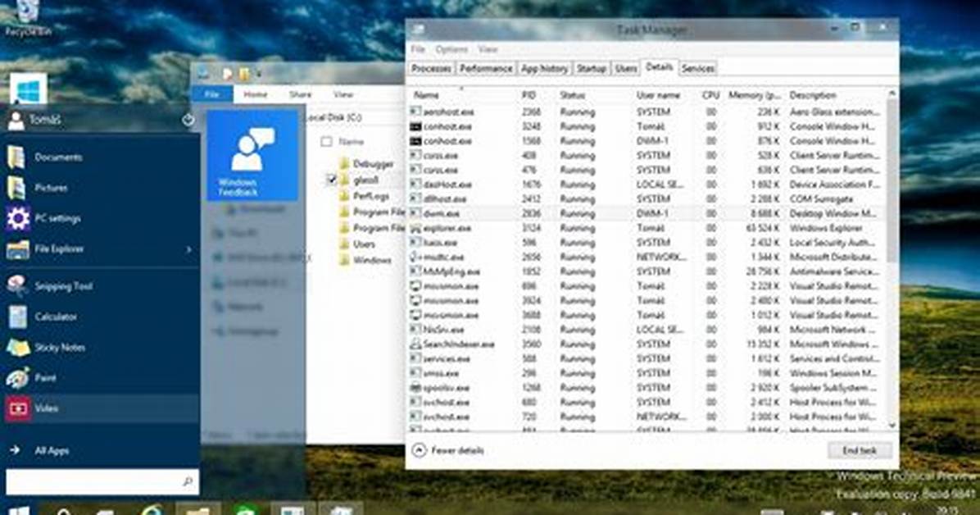Click the spoolsv.exe printer icon
The height and width of the screenshot is (515, 980).
415,387
